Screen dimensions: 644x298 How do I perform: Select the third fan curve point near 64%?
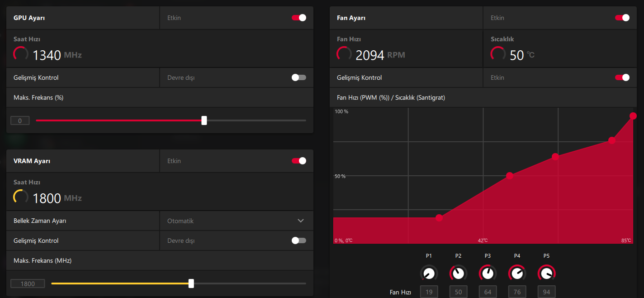(x=555, y=157)
